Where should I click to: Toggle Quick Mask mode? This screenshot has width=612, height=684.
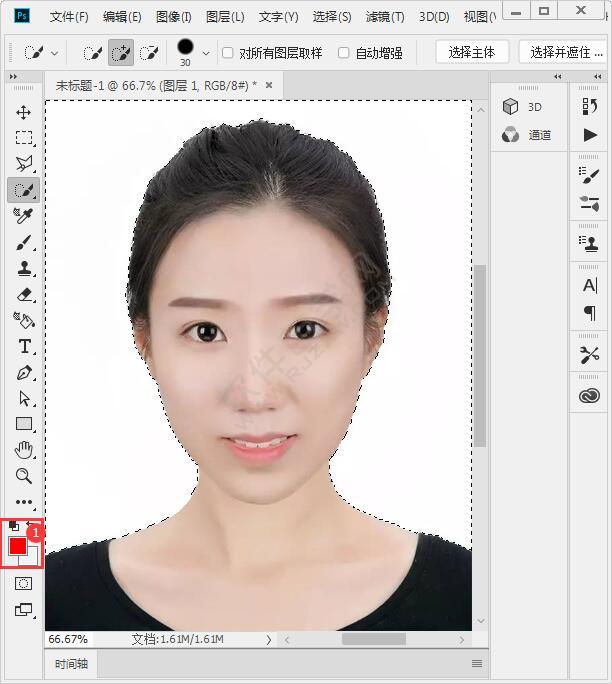pyautogui.click(x=24, y=583)
